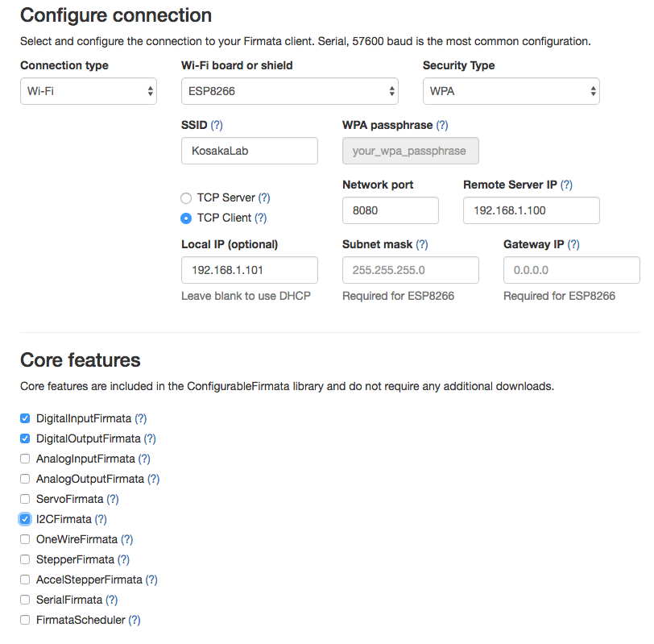Select the TCP Client radio button

[186, 218]
